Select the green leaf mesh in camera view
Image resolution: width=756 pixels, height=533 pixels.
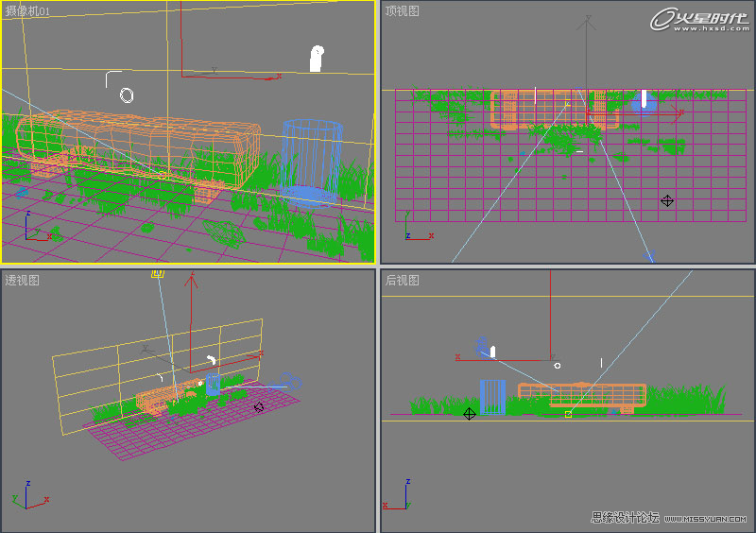tap(223, 233)
